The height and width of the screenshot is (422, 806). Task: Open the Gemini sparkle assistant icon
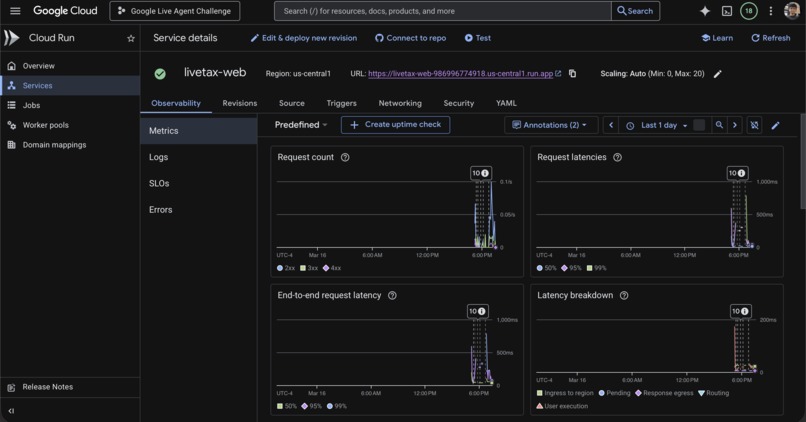coord(705,11)
